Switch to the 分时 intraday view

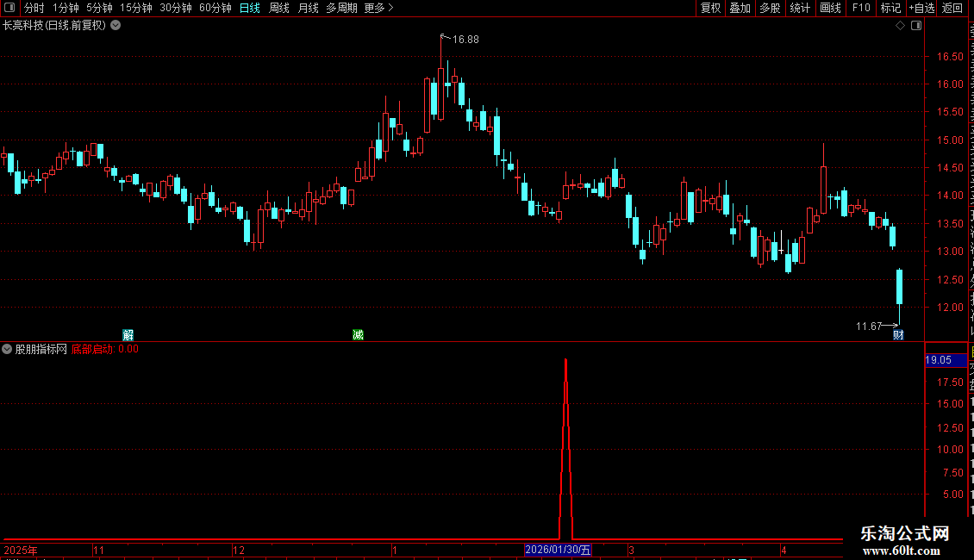(x=34, y=8)
